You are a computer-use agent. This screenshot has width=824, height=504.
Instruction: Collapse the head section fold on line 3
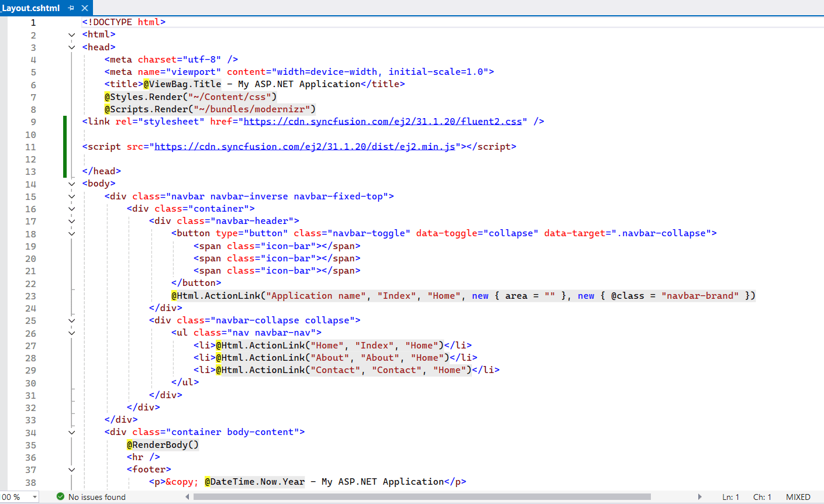point(71,47)
